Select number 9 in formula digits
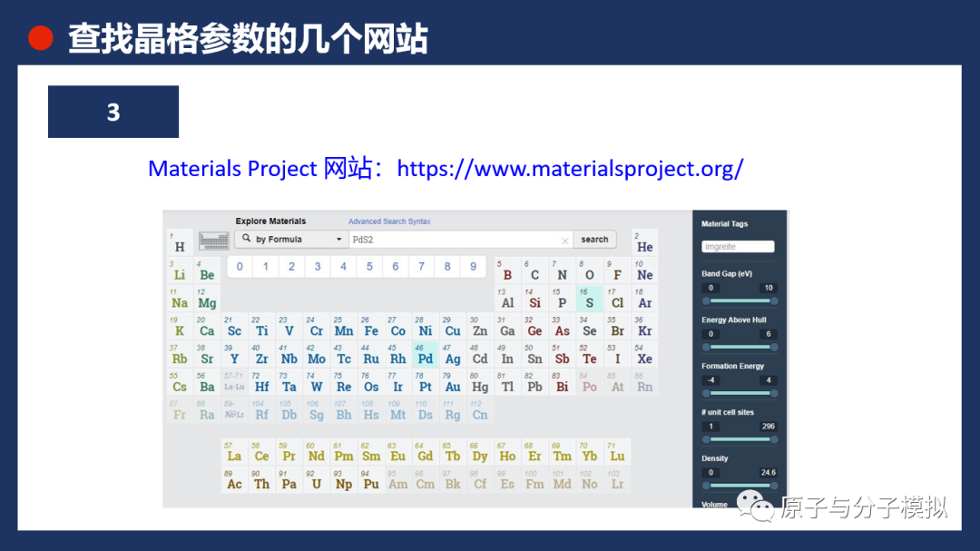This screenshot has width=980, height=551. (x=473, y=267)
